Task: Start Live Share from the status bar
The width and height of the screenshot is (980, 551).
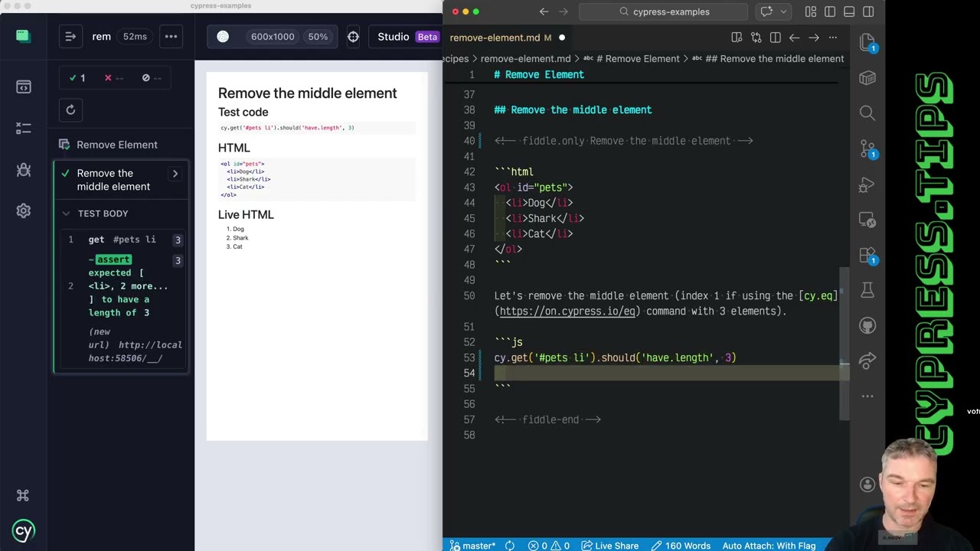Action: pyautogui.click(x=609, y=546)
